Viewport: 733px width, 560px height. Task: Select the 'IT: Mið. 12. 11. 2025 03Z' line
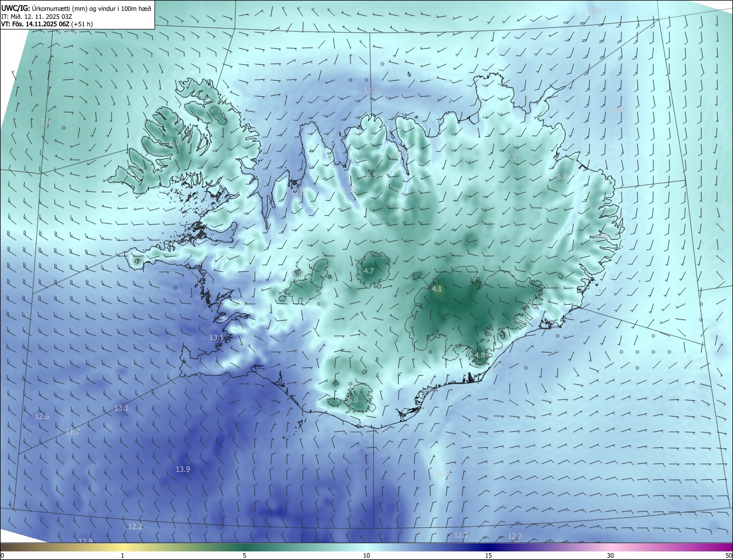pos(37,16)
